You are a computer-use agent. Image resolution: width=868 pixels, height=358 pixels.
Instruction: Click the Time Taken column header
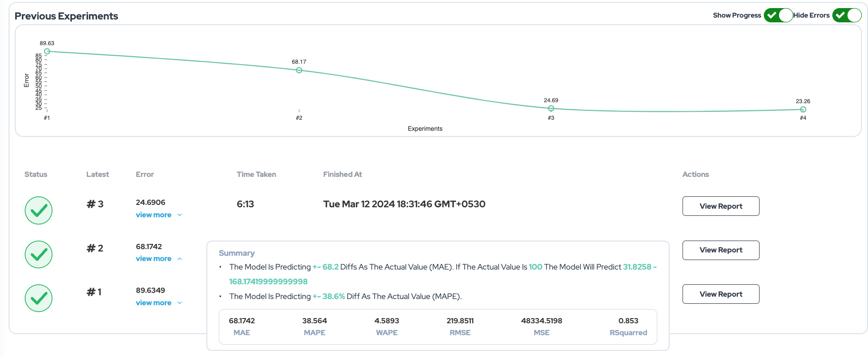click(256, 174)
